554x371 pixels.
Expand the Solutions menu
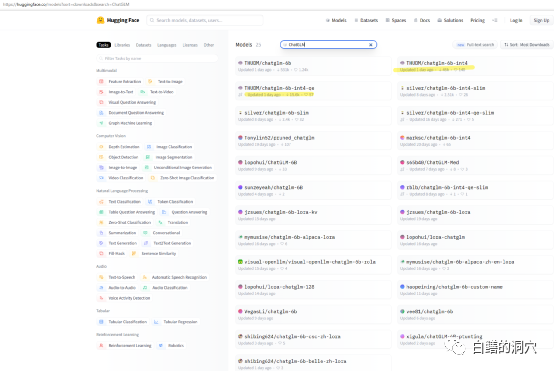450,20
